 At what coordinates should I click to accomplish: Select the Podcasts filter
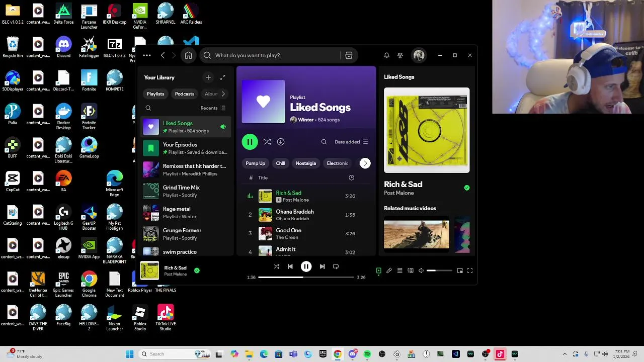[185, 94]
